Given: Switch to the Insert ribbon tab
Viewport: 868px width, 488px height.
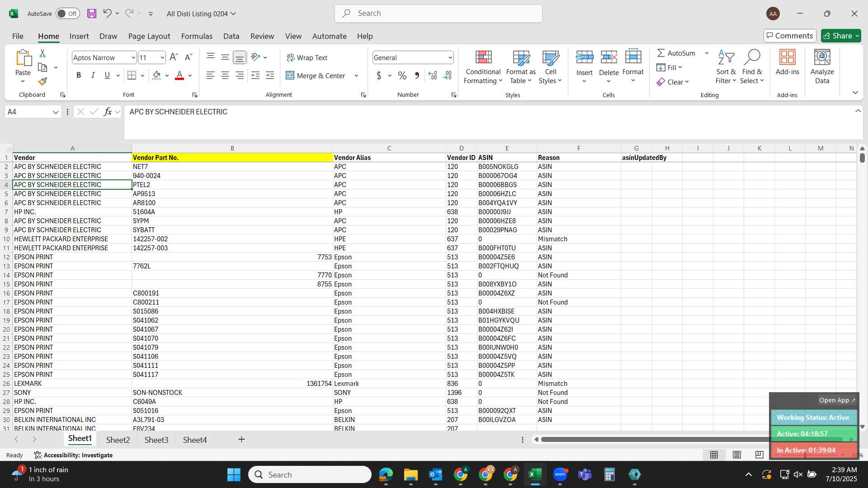Looking at the screenshot, I should pos(79,36).
